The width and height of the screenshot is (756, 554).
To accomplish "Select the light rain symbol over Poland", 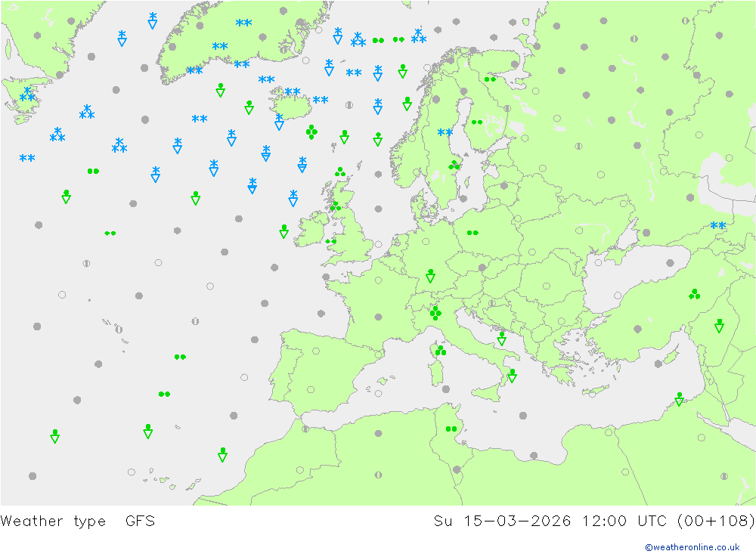I will [x=472, y=233].
